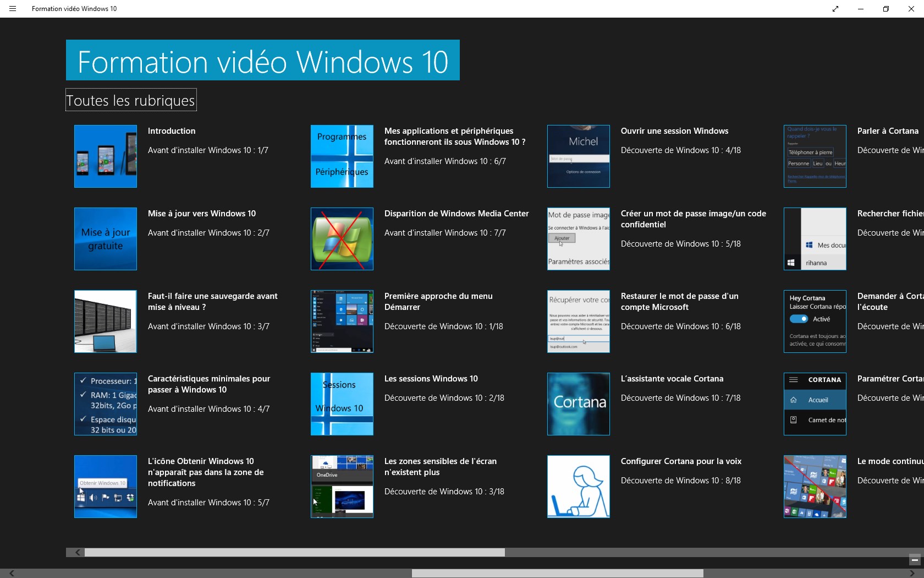Open the 'Récupérer votre compte' thumbnail
The width and height of the screenshot is (924, 578).
[579, 321]
